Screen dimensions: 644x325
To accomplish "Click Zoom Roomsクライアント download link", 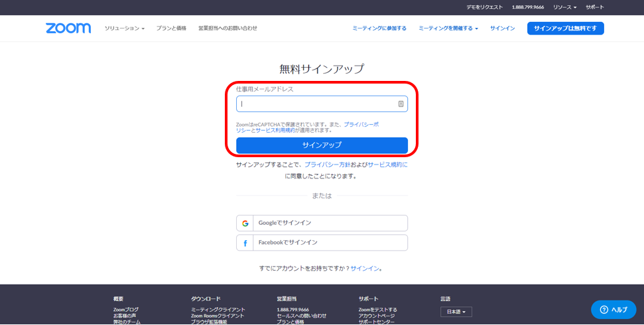I will (218, 316).
